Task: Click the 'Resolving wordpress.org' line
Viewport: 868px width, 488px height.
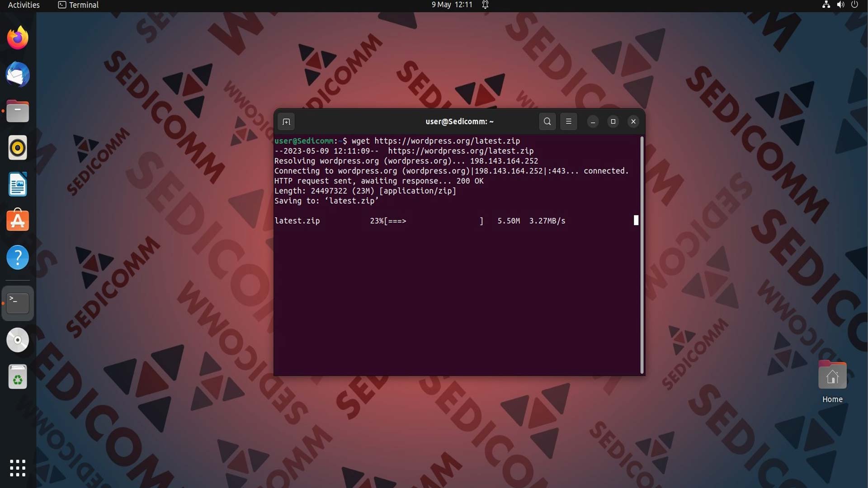Action: pos(406,161)
